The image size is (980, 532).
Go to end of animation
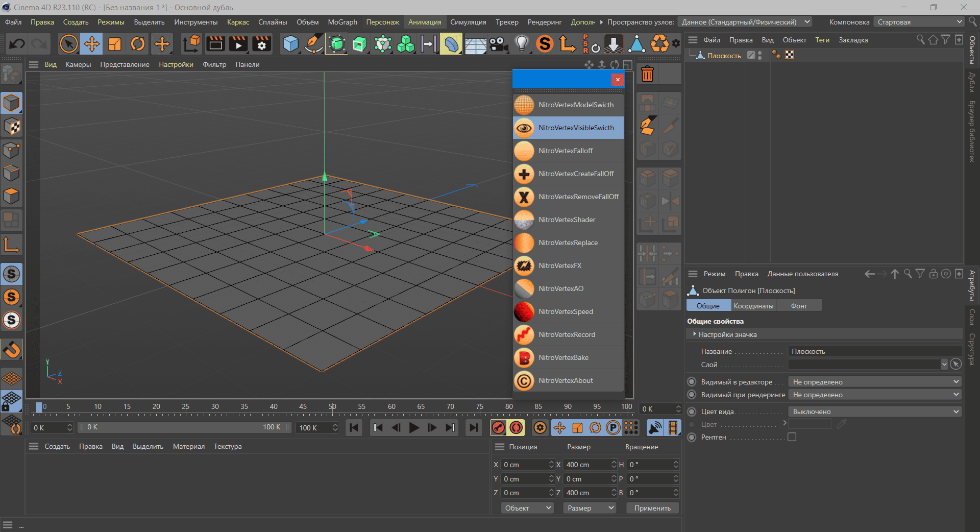[x=474, y=428]
